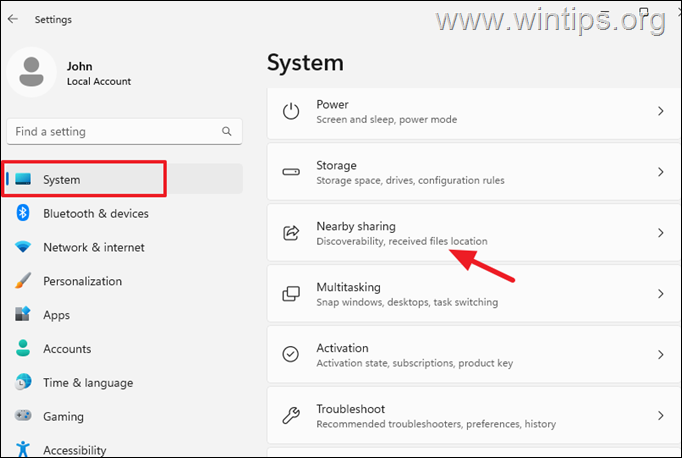Viewport: 682px width, 458px height.
Task: Click the Nearby sharing share icon
Action: tap(291, 233)
